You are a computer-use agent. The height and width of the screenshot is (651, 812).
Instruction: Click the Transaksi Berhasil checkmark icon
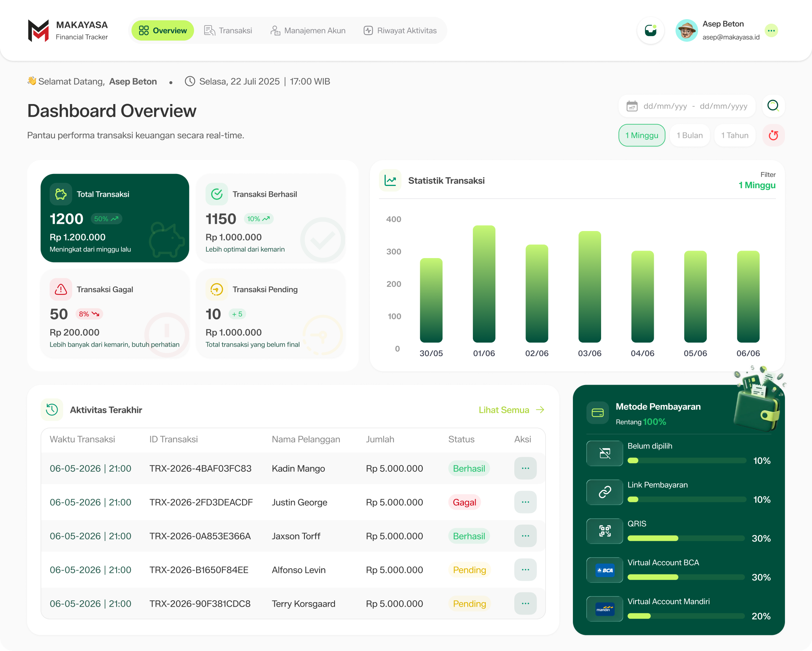pos(217,194)
